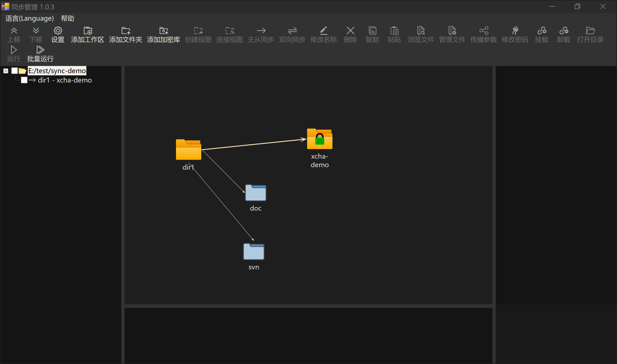617x364 pixels.
Task: Collapse the E:/test/sync-demo tree node
Action: 5,71
